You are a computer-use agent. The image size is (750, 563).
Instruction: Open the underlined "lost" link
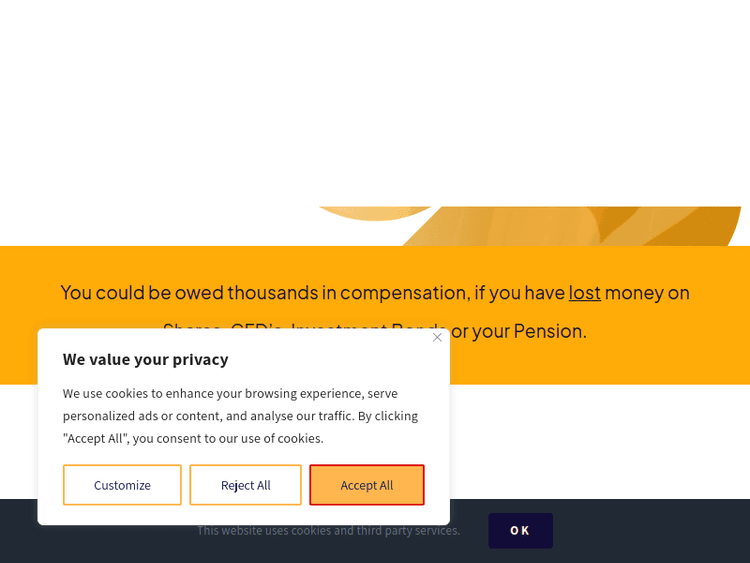(585, 292)
